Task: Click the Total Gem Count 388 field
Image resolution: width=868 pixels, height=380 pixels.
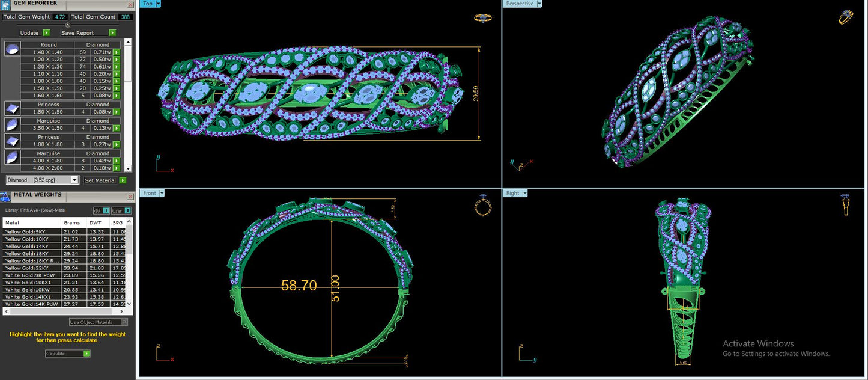Action: [125, 17]
